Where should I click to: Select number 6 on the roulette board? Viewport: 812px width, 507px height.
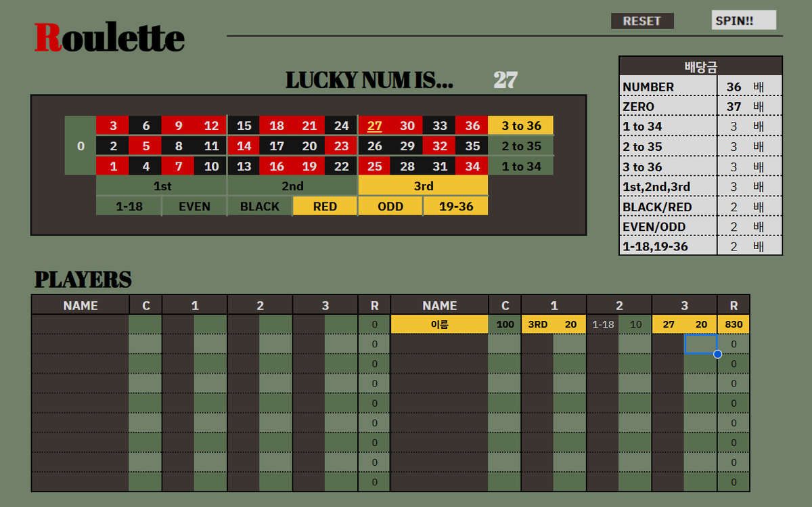(x=145, y=126)
